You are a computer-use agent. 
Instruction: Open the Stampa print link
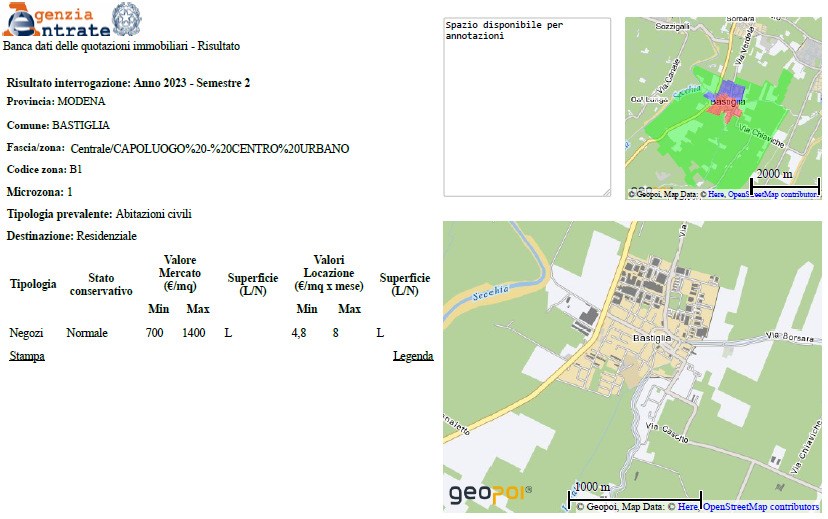26,356
